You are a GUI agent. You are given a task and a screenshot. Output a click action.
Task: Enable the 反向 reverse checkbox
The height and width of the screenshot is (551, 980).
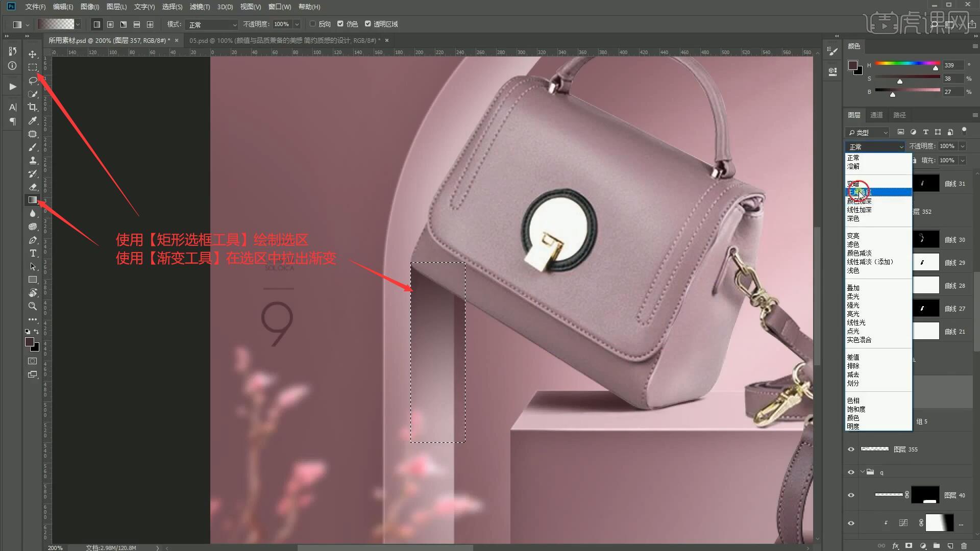click(313, 24)
